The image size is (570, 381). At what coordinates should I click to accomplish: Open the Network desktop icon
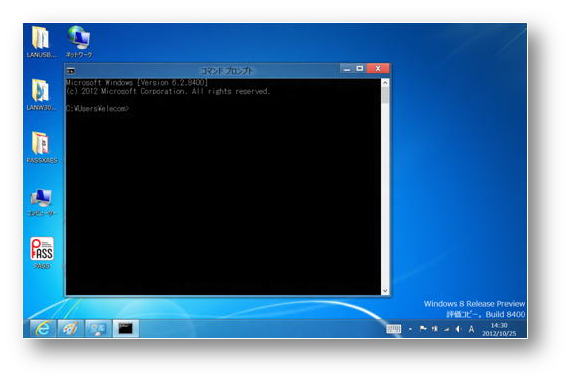[79, 42]
